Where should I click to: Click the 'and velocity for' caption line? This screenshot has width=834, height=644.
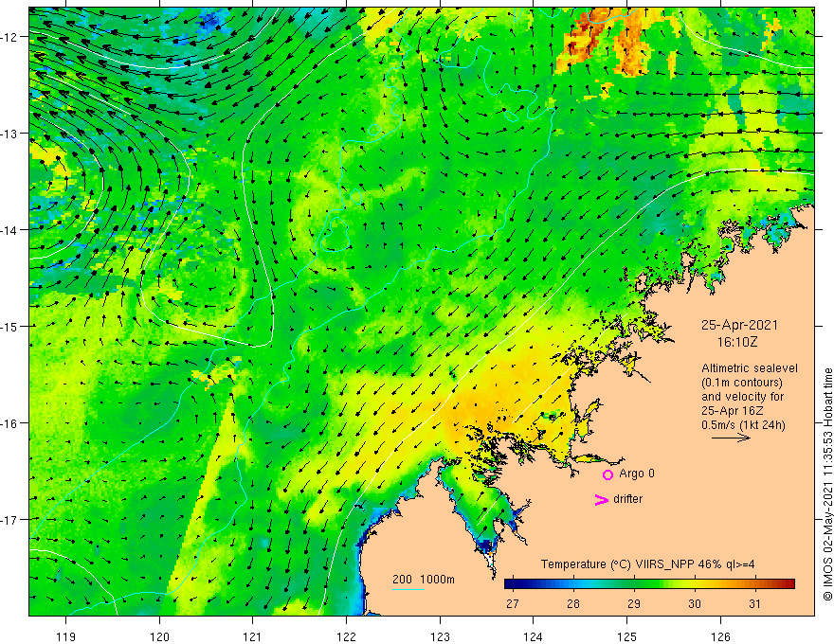742,397
